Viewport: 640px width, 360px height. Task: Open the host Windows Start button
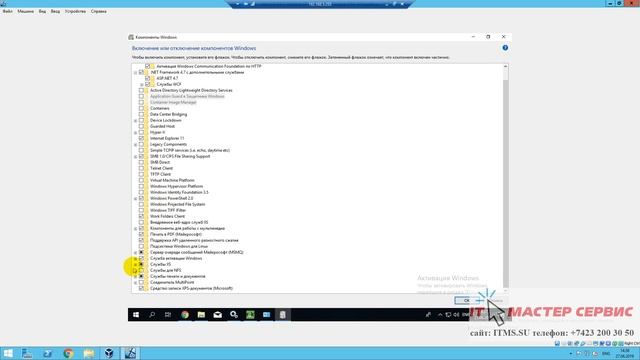7,353
